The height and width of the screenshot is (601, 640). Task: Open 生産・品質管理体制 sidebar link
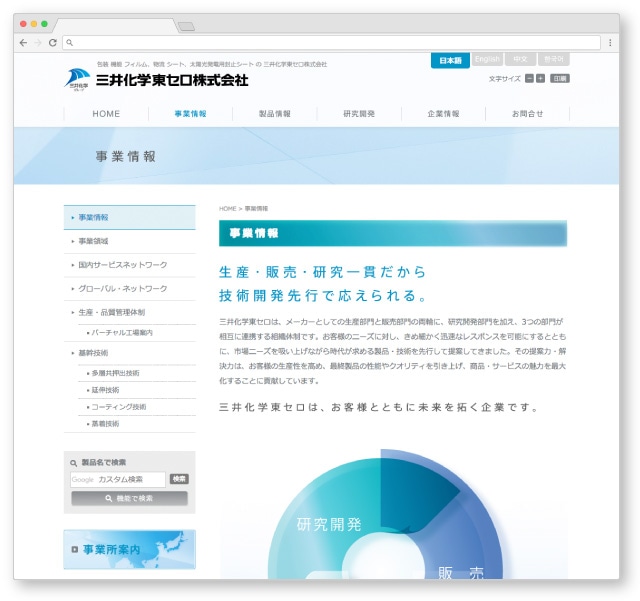130,312
